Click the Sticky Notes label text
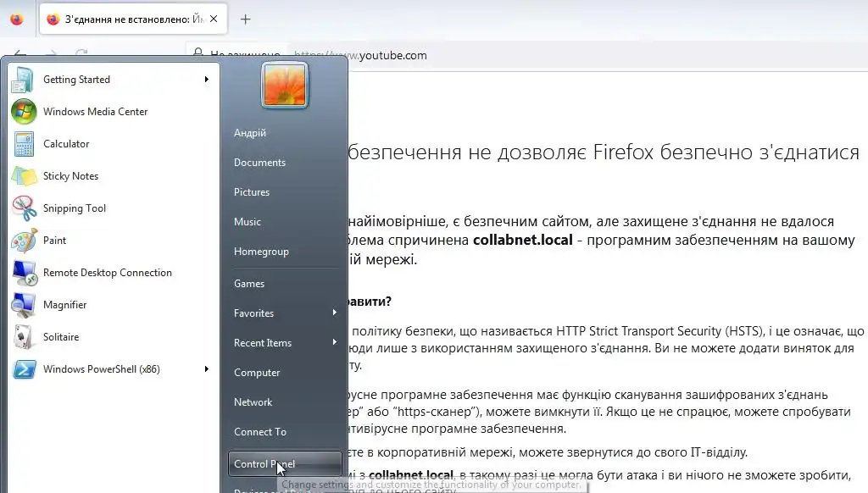This screenshot has height=493, width=868. (x=71, y=176)
